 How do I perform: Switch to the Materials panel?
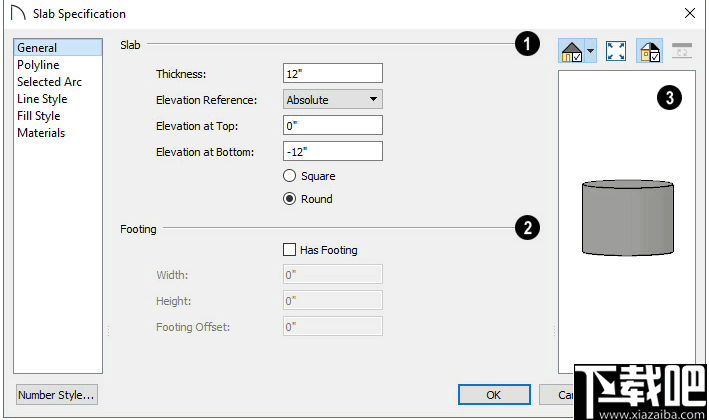pyautogui.click(x=41, y=133)
